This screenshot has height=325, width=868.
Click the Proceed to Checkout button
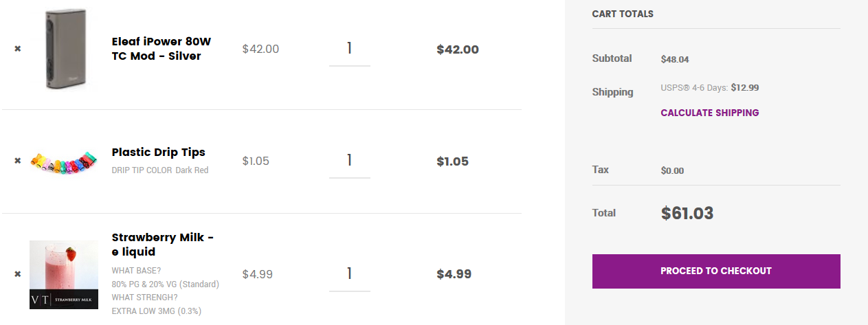pos(716,271)
